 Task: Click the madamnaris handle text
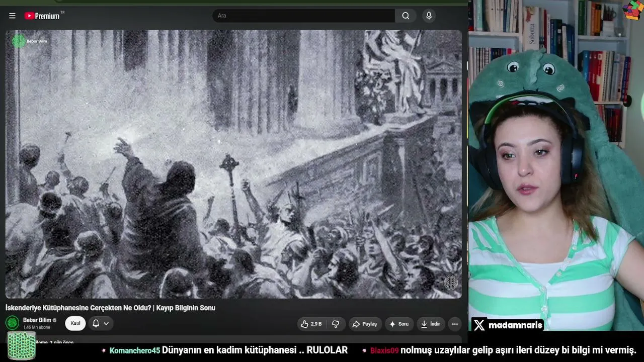[x=515, y=325]
